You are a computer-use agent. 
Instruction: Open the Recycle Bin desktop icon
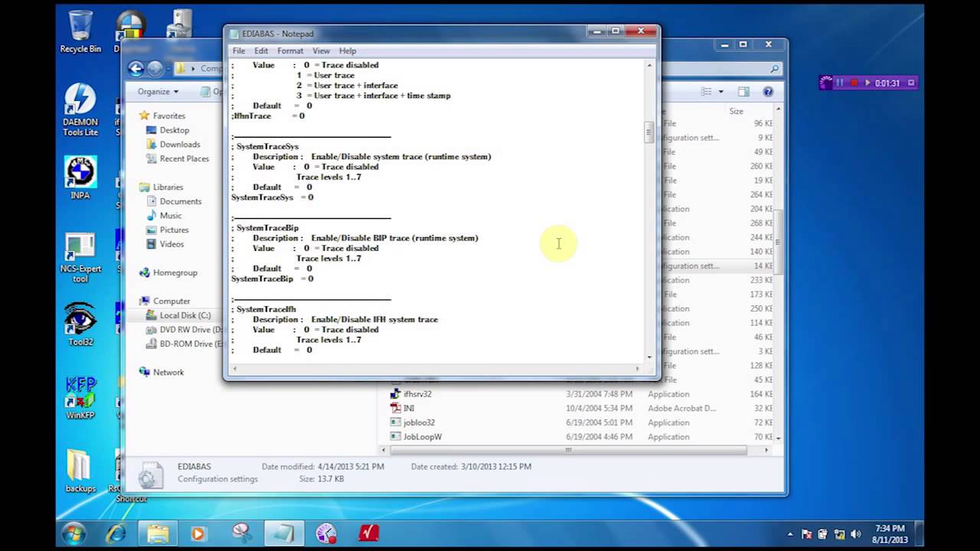click(80, 32)
